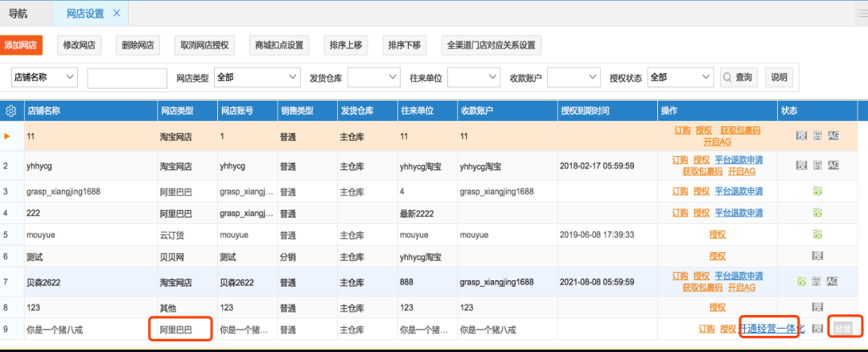Click 开启AG link in row 11

pyautogui.click(x=718, y=141)
